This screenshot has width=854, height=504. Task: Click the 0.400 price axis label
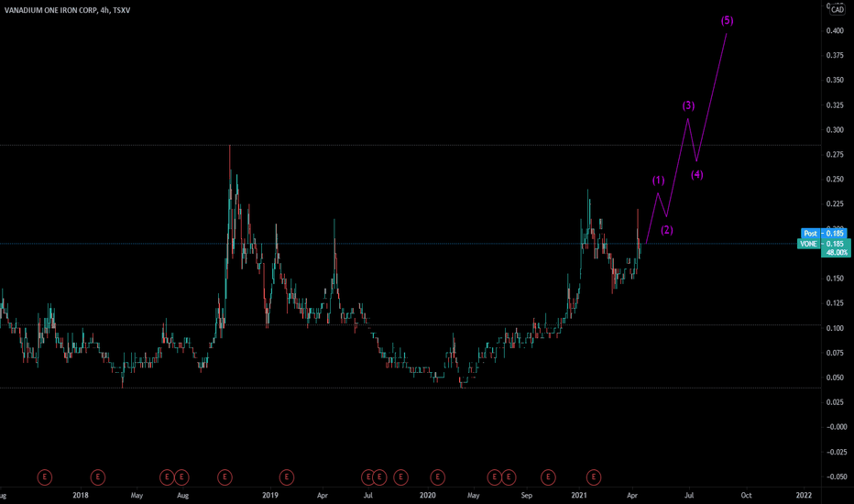point(835,30)
